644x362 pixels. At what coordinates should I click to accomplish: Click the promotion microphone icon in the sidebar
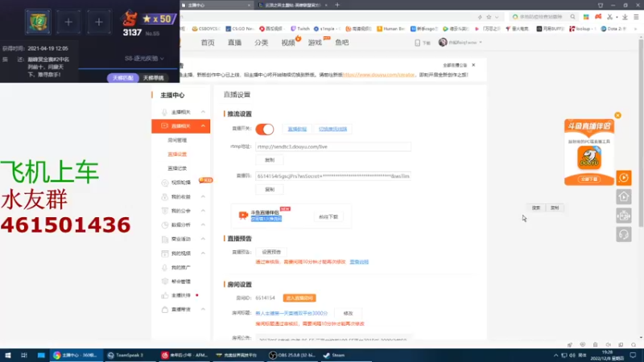(165, 268)
